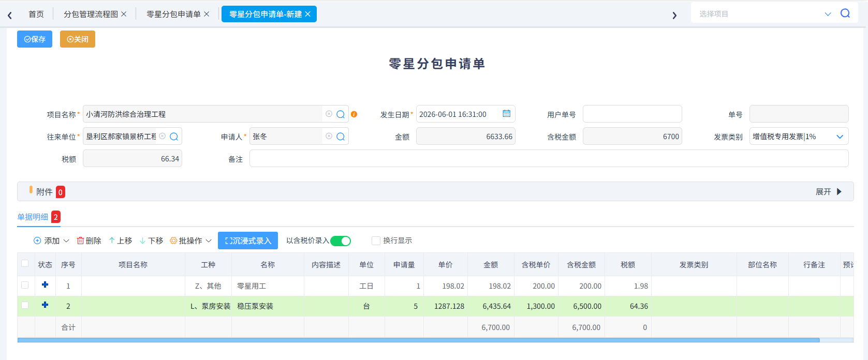The width and height of the screenshot is (868, 360).
Task: Open lookup for 项目名称 field
Action: tap(341, 114)
